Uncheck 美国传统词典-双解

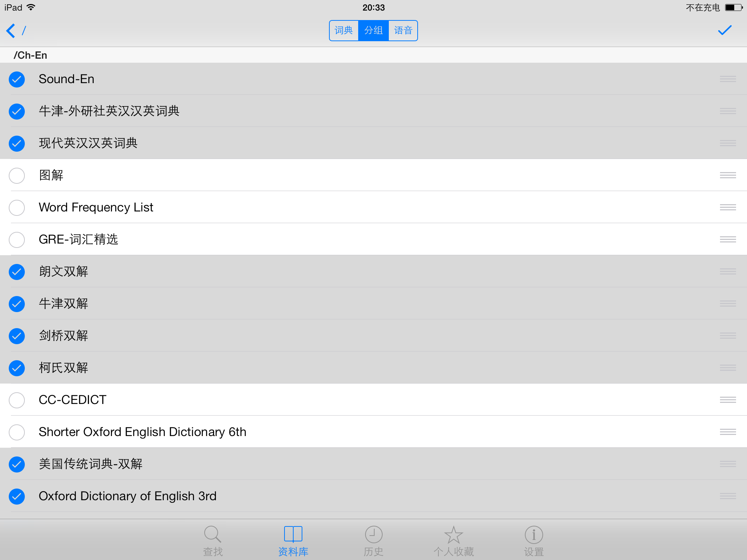17,464
